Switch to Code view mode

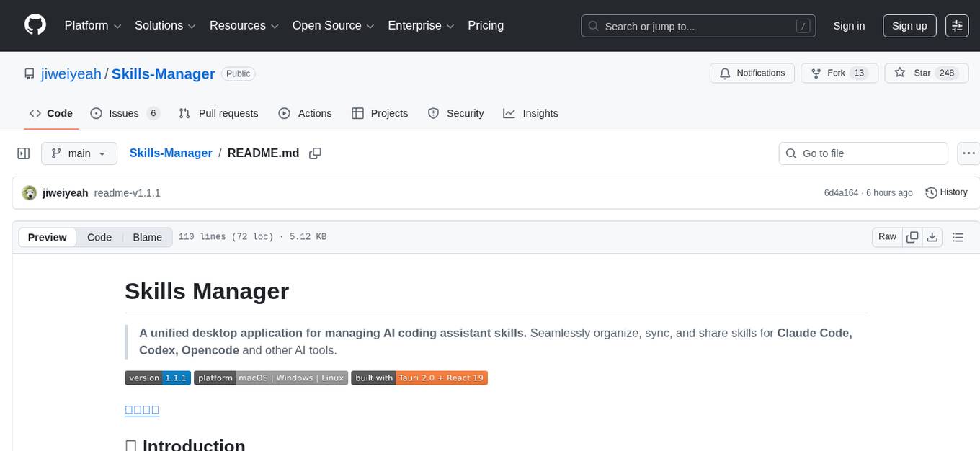[99, 237]
